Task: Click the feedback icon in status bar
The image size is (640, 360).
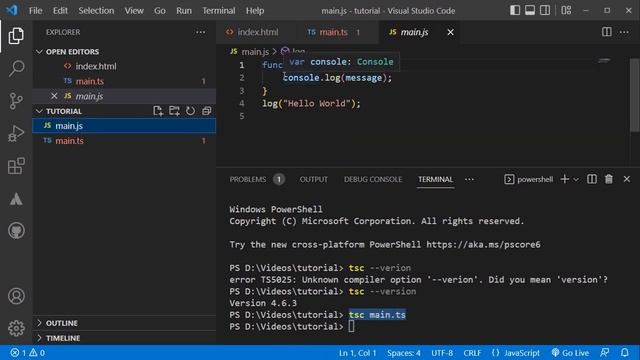Action: click(605, 353)
